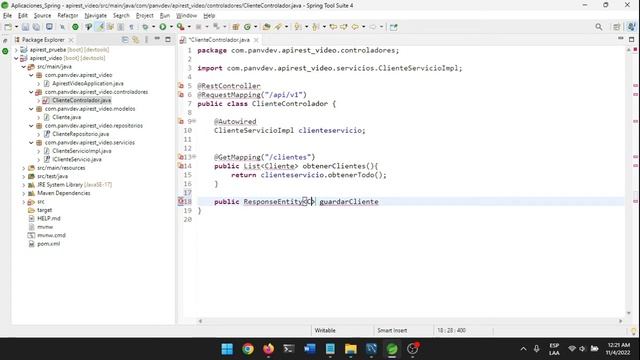Open Package Explorer view menu
This screenshot has height=360, width=640.
pos(146,40)
